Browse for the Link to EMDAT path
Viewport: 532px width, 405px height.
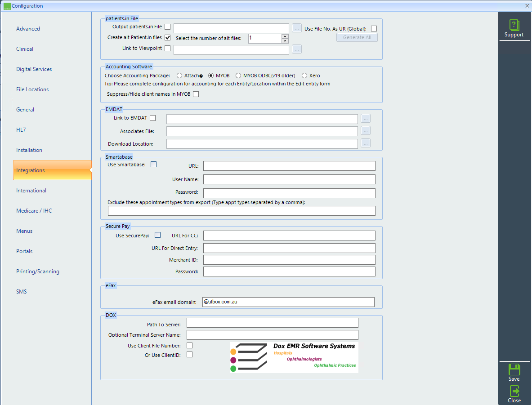click(x=366, y=118)
